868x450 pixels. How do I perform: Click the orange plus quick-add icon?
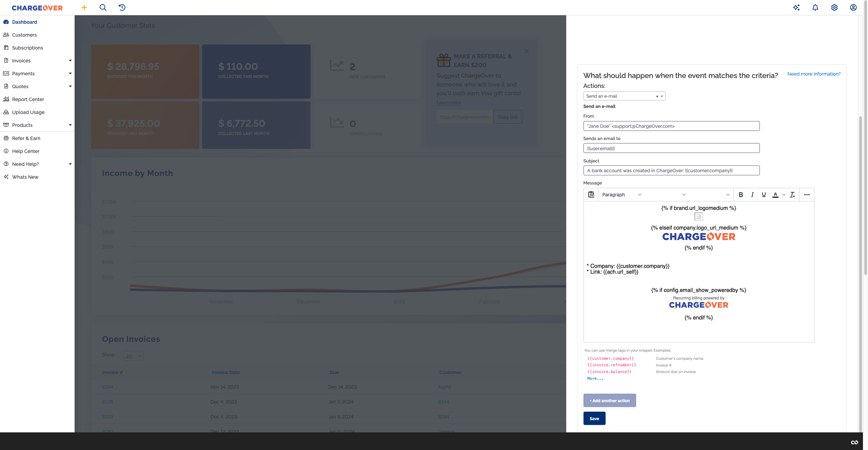click(x=84, y=7)
